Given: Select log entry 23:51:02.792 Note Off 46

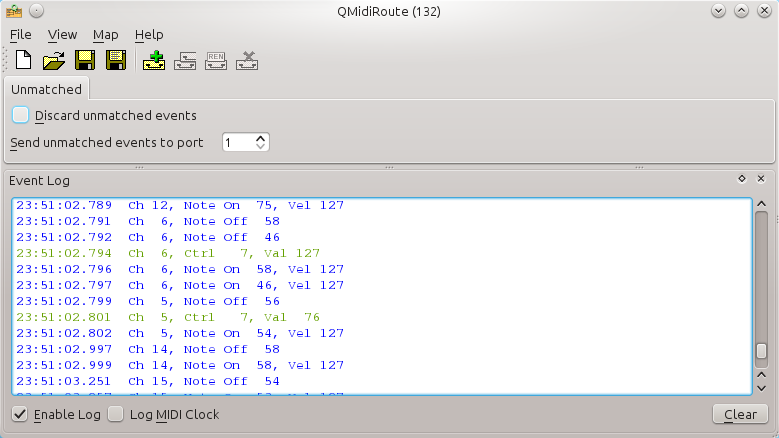Looking at the screenshot, I should pos(148,237).
